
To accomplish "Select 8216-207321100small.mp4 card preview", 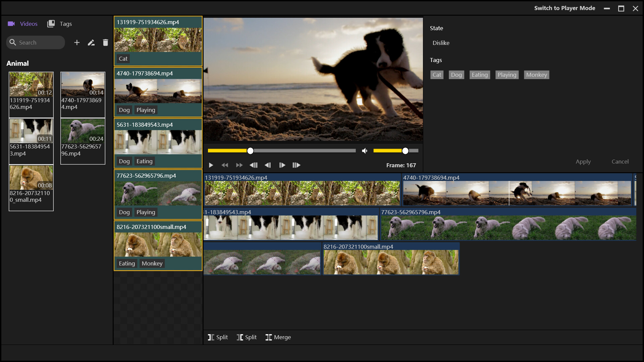I will [158, 245].
